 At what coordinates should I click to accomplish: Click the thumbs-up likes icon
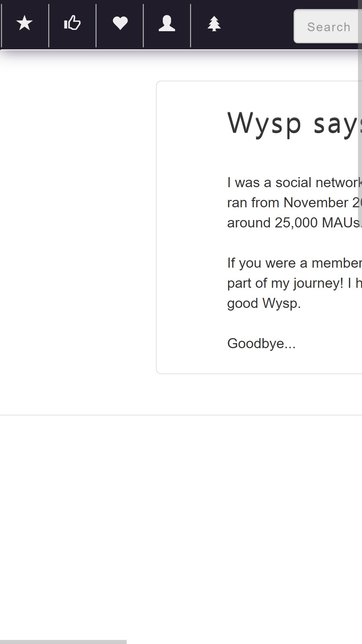coord(72,24)
